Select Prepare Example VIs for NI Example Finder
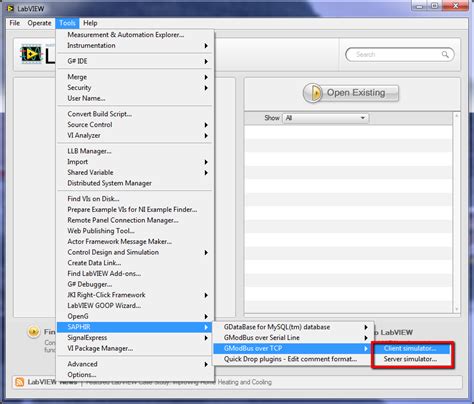This screenshot has width=474, height=404. coord(135,209)
